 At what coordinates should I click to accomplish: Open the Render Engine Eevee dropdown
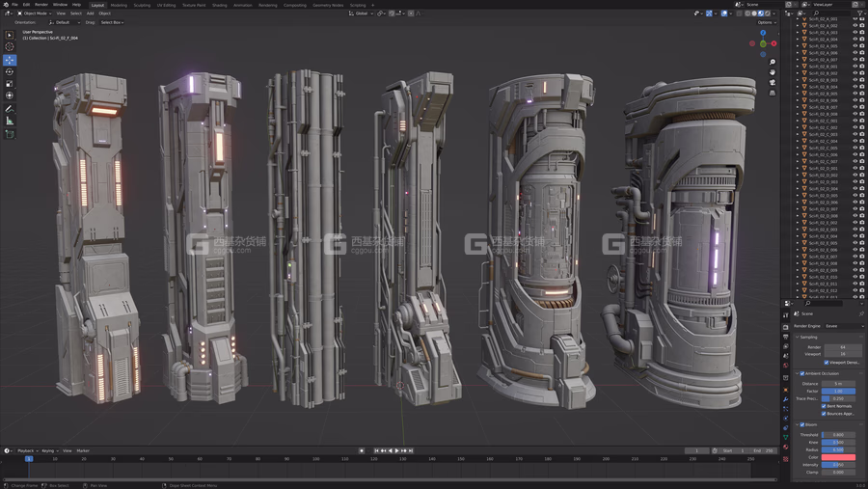click(844, 326)
